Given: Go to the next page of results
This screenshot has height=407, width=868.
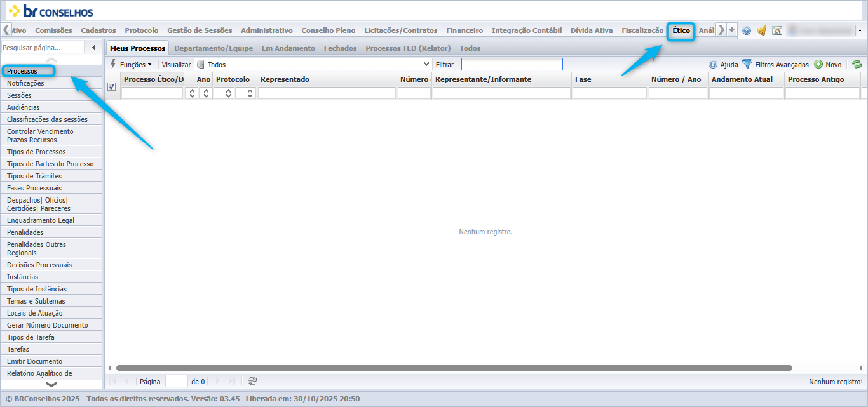Looking at the screenshot, I should point(218,381).
